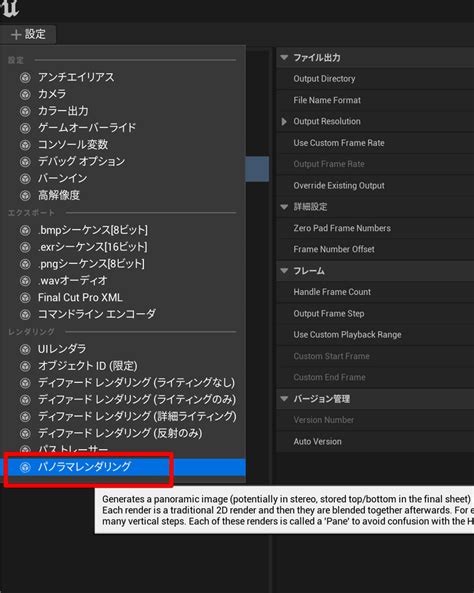Click the icon beside .wavオーディオ
Image resolution: width=474 pixels, height=593 pixels.
[x=25, y=281]
